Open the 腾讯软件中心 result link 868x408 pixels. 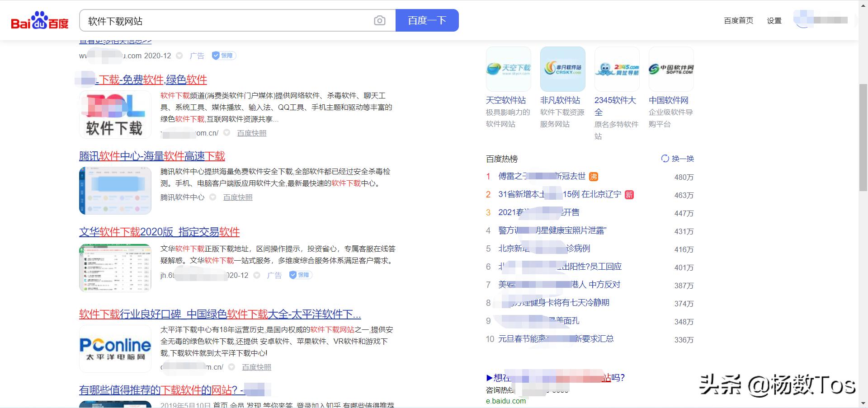point(152,156)
